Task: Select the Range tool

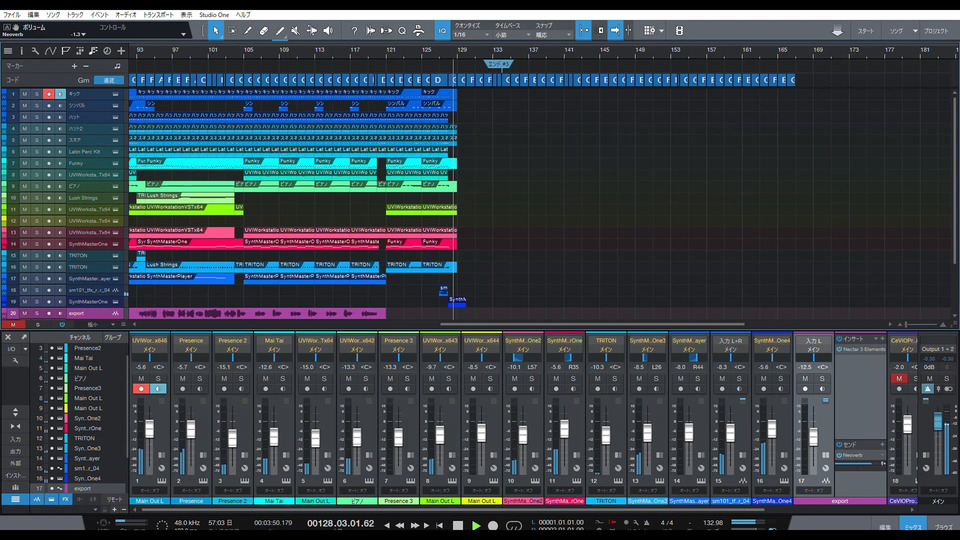Action: [x=232, y=31]
